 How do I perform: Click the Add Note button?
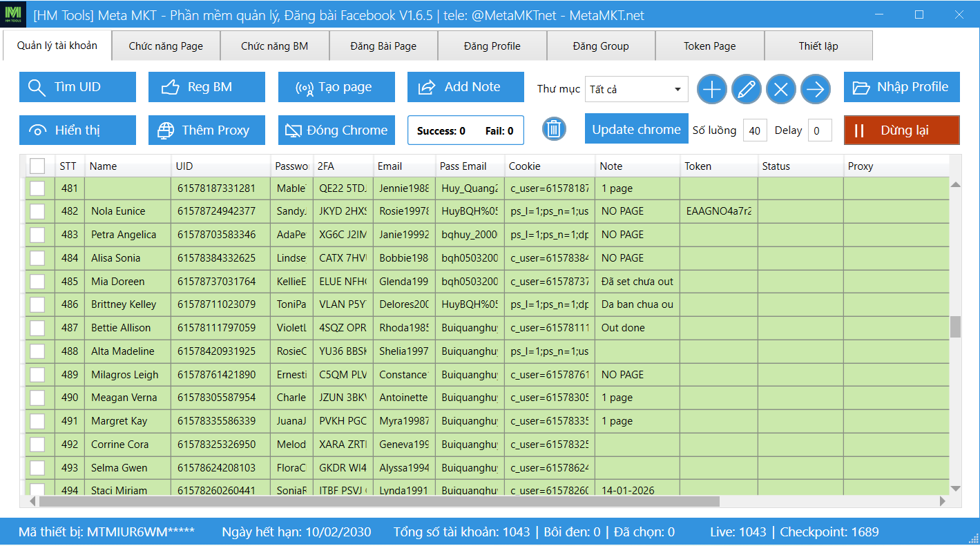[465, 87]
